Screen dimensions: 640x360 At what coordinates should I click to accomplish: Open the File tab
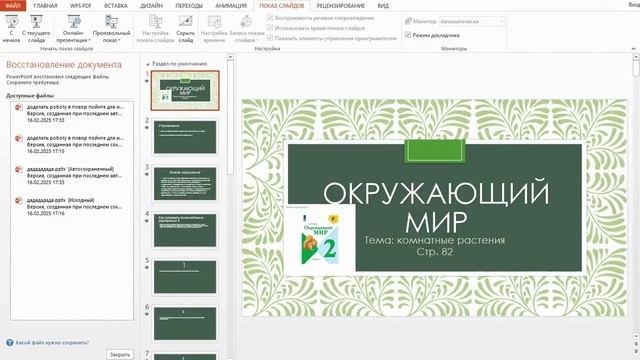(x=13, y=5)
